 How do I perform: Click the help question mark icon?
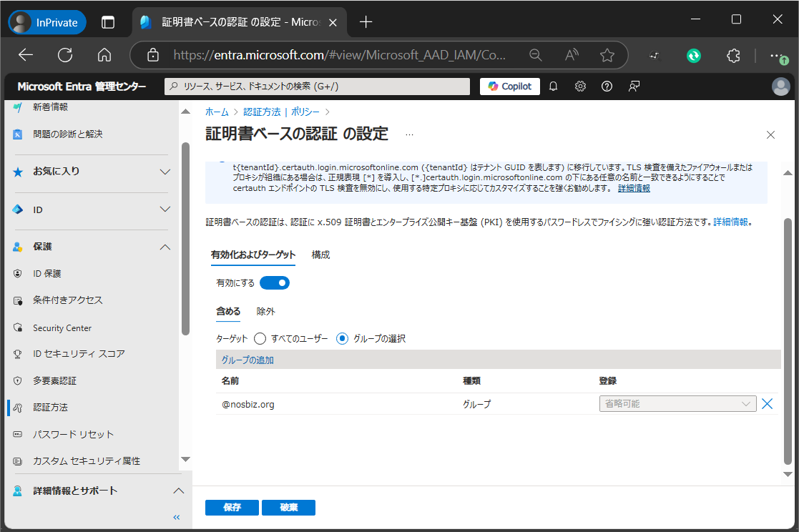(x=607, y=87)
